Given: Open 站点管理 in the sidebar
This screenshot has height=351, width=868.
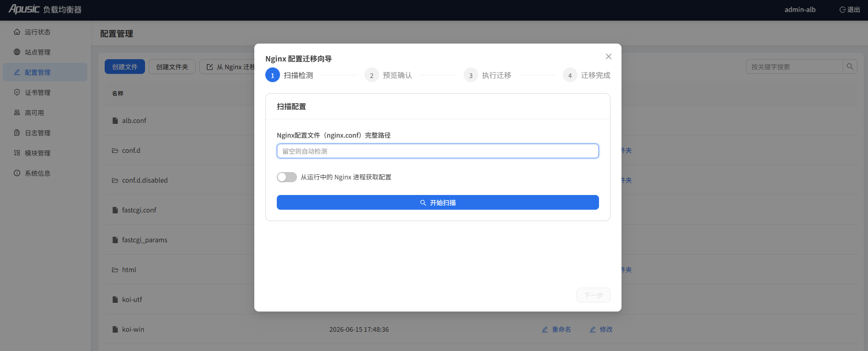Looking at the screenshot, I should [45, 52].
